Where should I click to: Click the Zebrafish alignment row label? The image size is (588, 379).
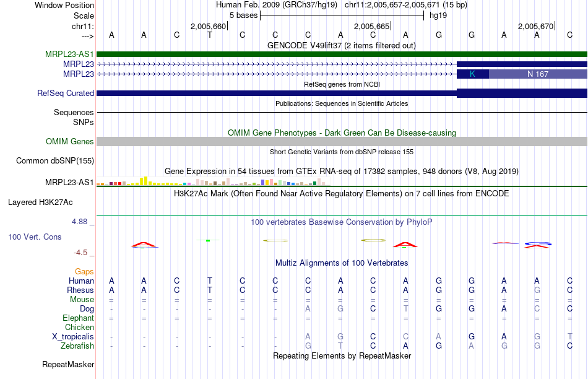tap(77, 346)
